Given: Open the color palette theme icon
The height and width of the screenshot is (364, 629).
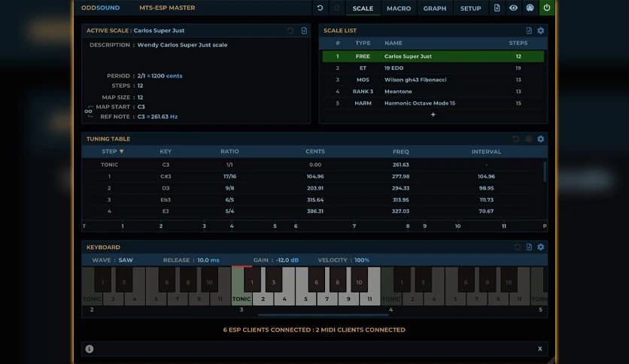Looking at the screenshot, I should click(x=530, y=8).
